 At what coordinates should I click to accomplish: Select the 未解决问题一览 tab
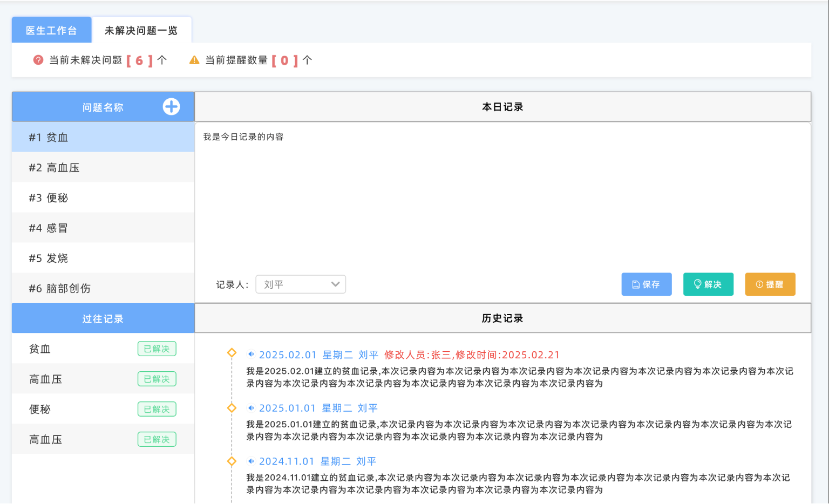tap(141, 30)
